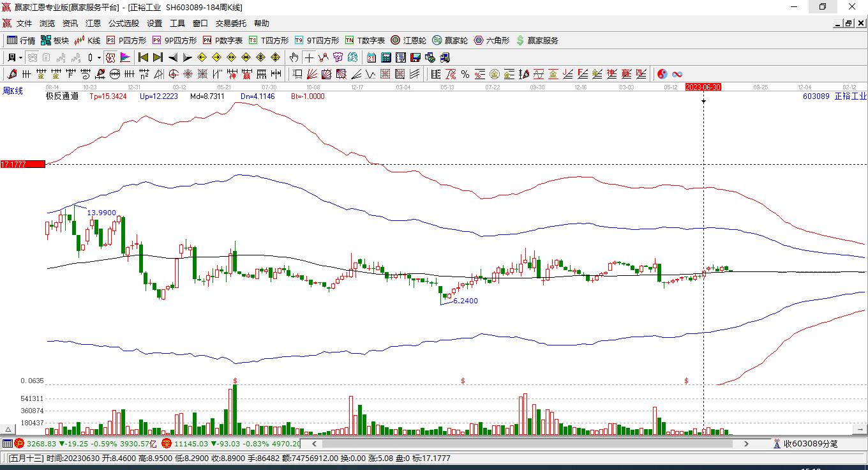The width and height of the screenshot is (868, 470).
Task: Switch to the K线 chart view
Action: [87, 40]
